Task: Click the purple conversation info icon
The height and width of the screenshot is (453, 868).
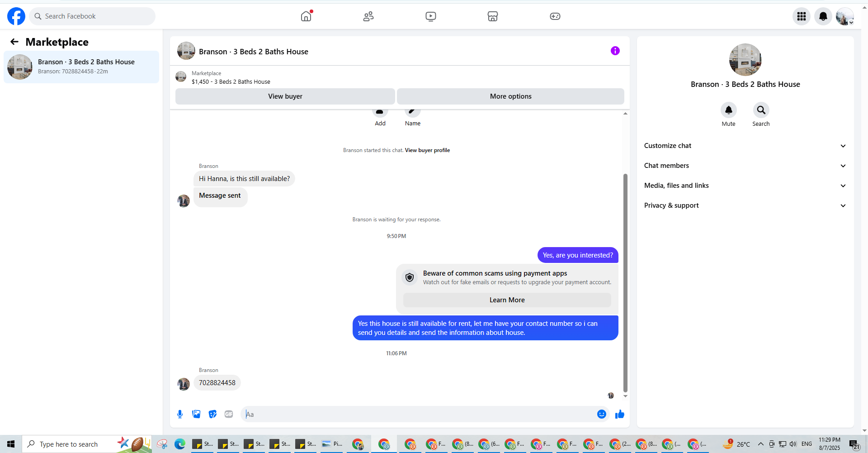Action: point(615,51)
